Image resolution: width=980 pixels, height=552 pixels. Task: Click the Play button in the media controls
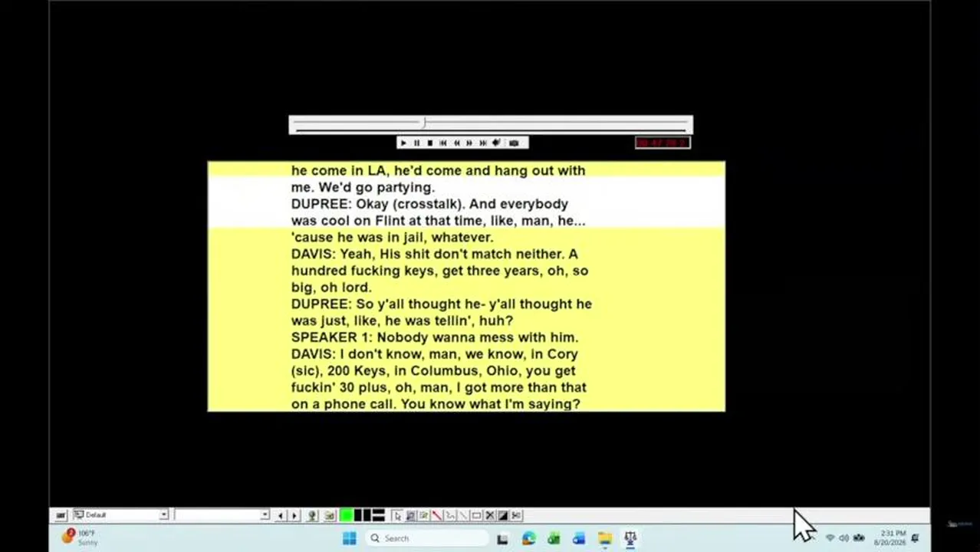(x=403, y=143)
